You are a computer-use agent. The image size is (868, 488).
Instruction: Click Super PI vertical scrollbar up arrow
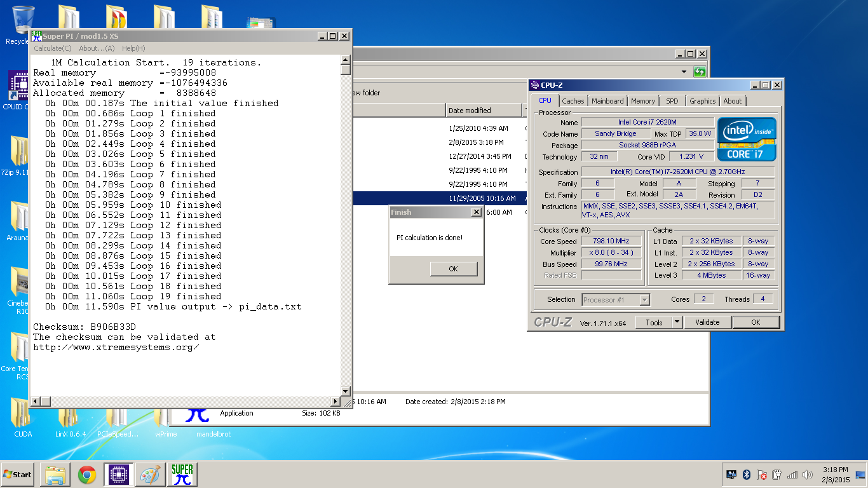(346, 60)
